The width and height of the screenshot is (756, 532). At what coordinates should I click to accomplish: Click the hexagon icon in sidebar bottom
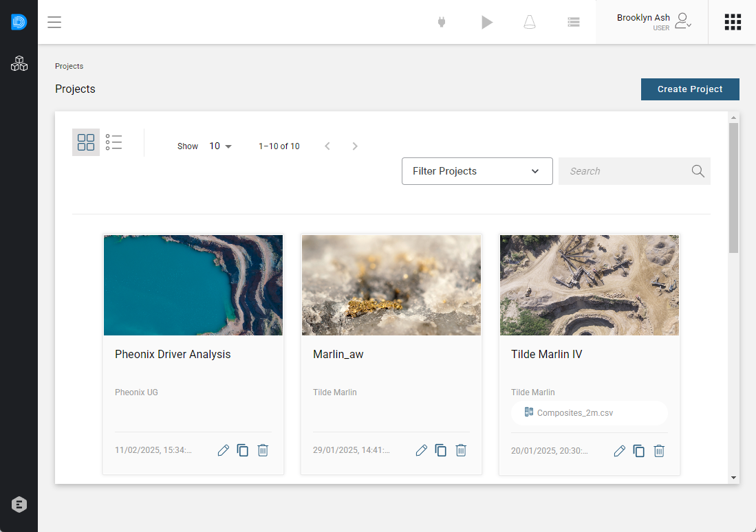pyautogui.click(x=19, y=505)
